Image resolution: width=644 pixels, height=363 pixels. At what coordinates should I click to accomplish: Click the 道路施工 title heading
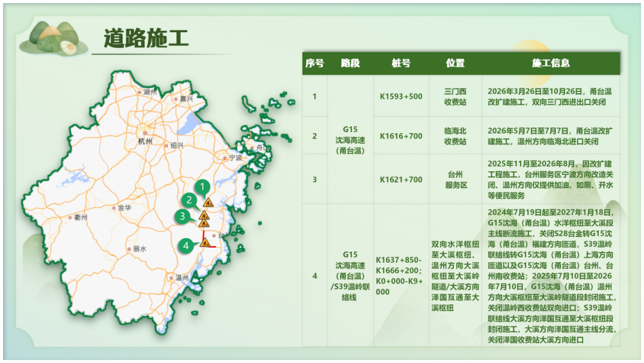(x=146, y=38)
